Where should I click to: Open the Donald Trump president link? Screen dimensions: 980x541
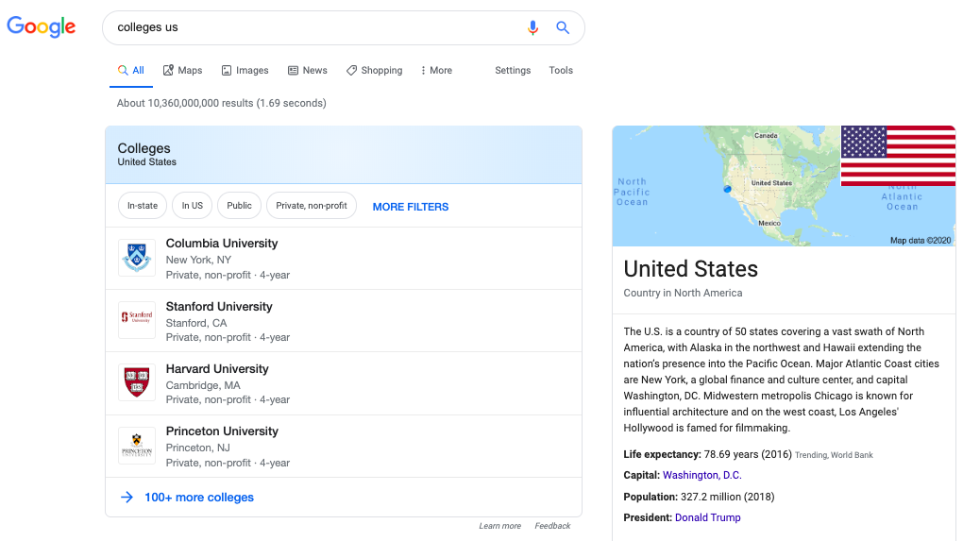[707, 518]
